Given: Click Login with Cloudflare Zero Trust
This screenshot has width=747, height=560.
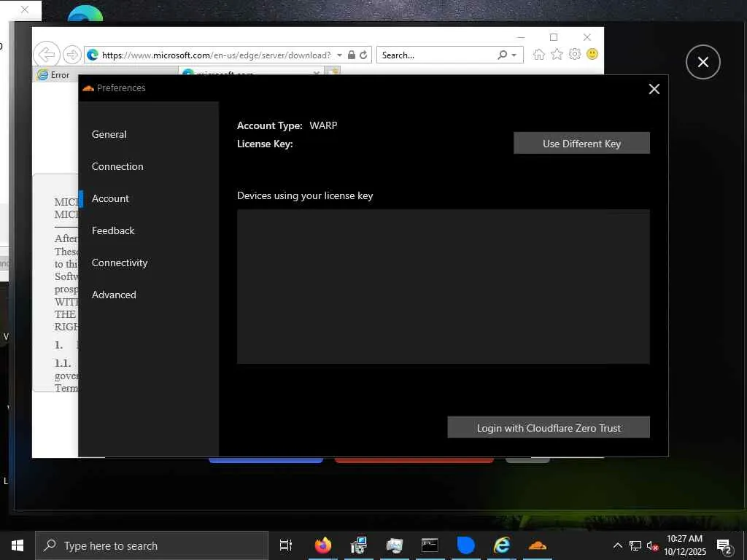Looking at the screenshot, I should click(549, 427).
